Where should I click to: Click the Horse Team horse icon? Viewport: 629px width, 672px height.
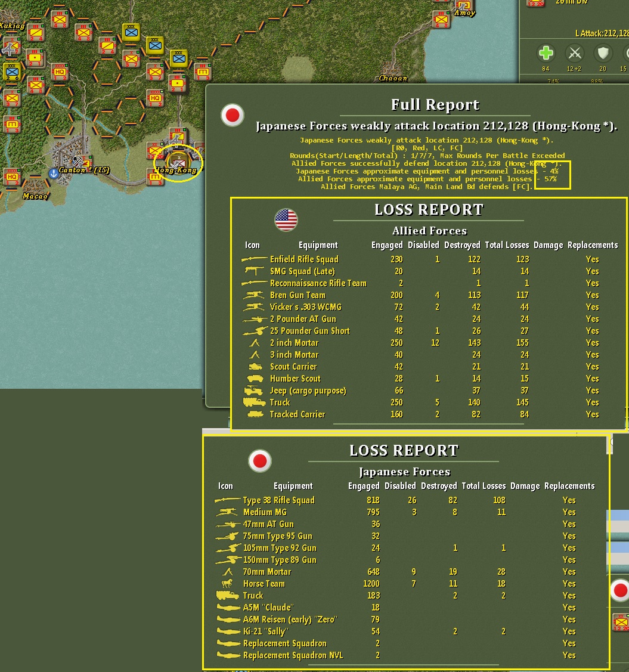pos(227,583)
